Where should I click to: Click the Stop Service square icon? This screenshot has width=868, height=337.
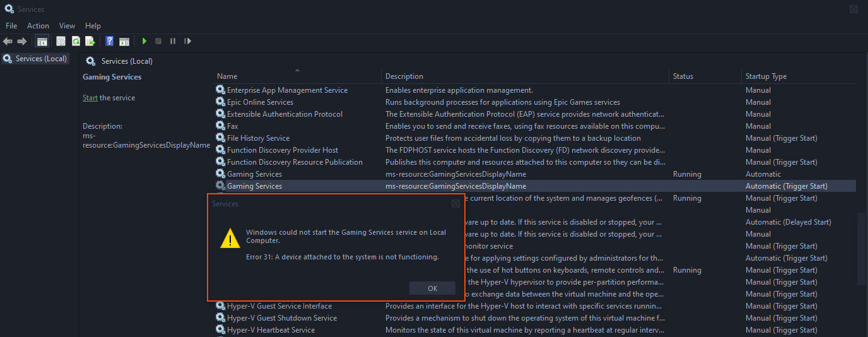click(x=158, y=41)
